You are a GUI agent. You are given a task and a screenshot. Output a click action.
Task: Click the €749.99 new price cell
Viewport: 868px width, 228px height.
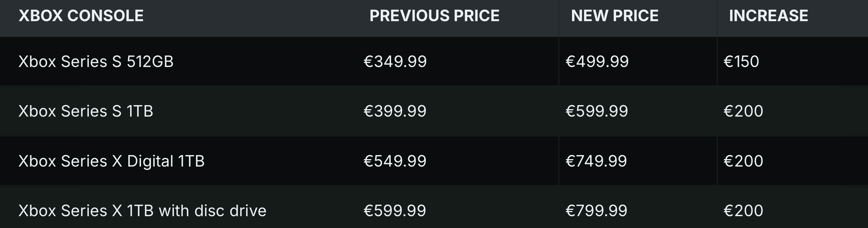[x=596, y=161]
